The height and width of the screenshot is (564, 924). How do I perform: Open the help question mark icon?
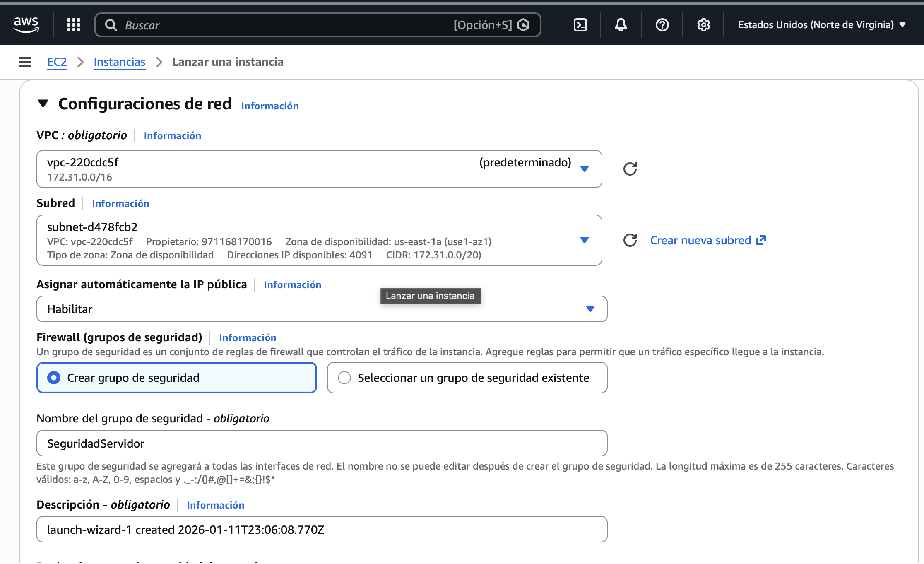(x=662, y=25)
